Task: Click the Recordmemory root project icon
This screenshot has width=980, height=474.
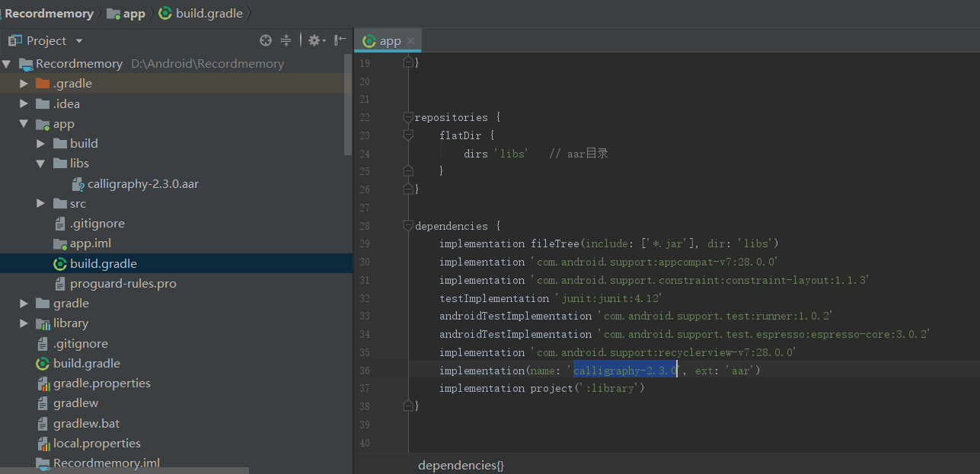Action: pyautogui.click(x=26, y=64)
